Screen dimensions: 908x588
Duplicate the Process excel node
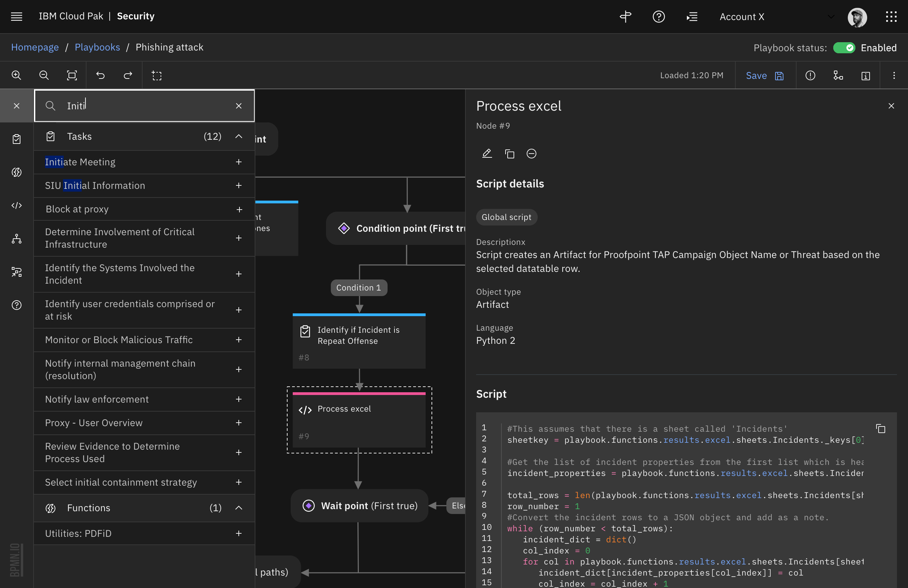pyautogui.click(x=509, y=154)
